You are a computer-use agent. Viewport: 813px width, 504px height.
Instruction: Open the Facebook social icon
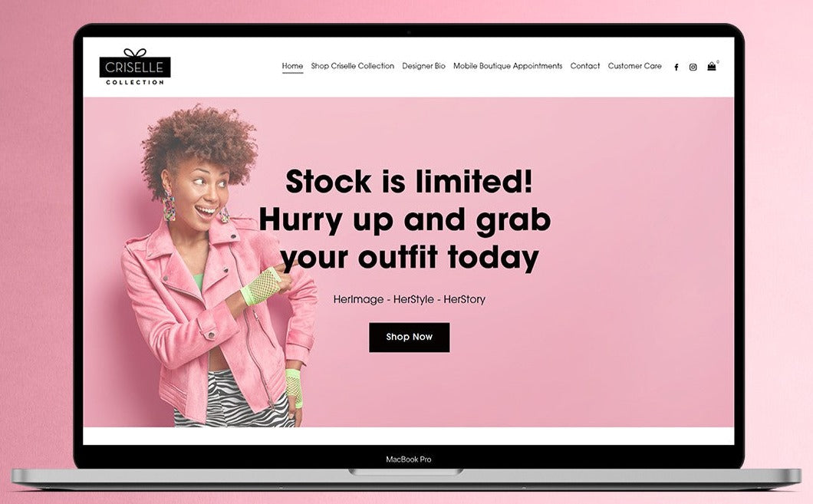point(676,67)
